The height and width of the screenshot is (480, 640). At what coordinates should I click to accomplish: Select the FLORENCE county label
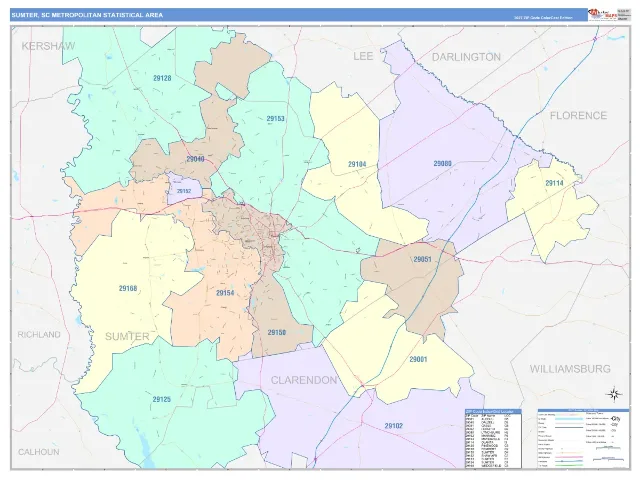pyautogui.click(x=578, y=116)
